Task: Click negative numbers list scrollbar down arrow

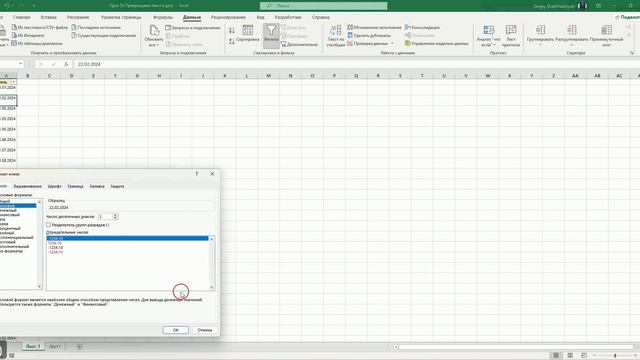Action: (211, 288)
